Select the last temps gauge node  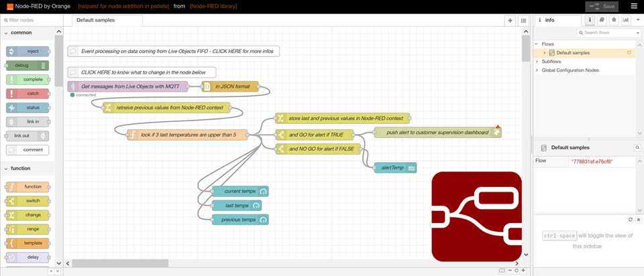pos(237,206)
